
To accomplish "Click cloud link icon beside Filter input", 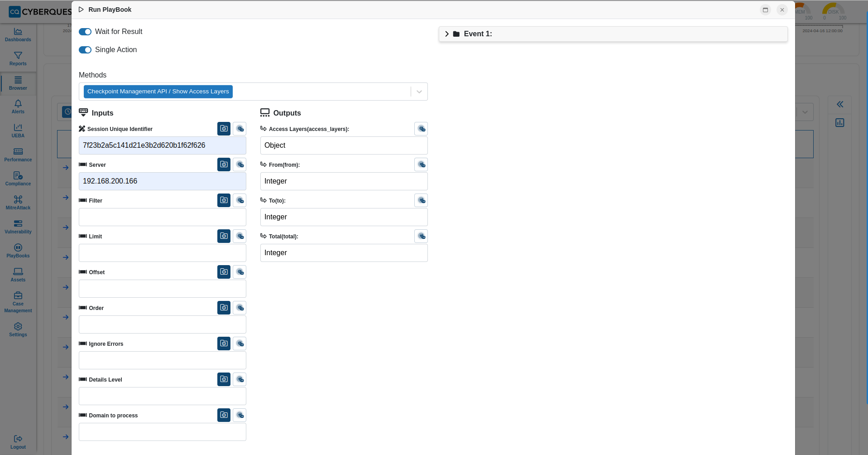I will pyautogui.click(x=240, y=200).
